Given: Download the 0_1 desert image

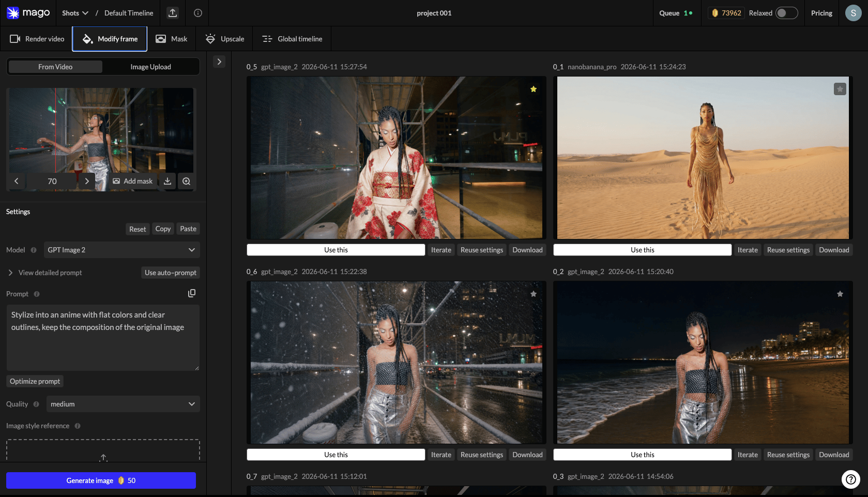Looking at the screenshot, I should pyautogui.click(x=834, y=250).
